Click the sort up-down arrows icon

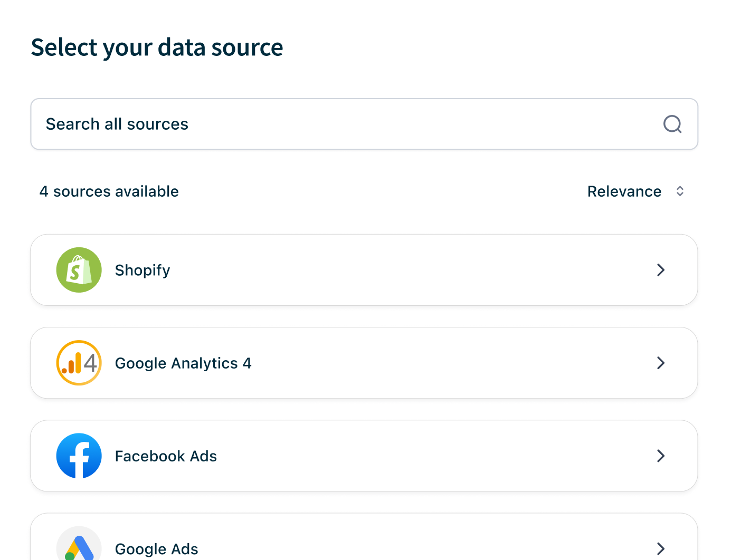680,191
